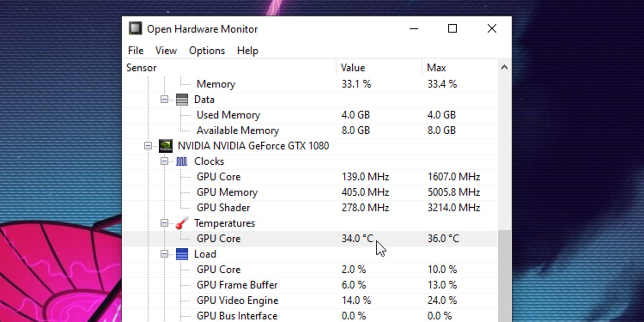Open the File menu
Screen dimensions: 644x322
point(136,51)
